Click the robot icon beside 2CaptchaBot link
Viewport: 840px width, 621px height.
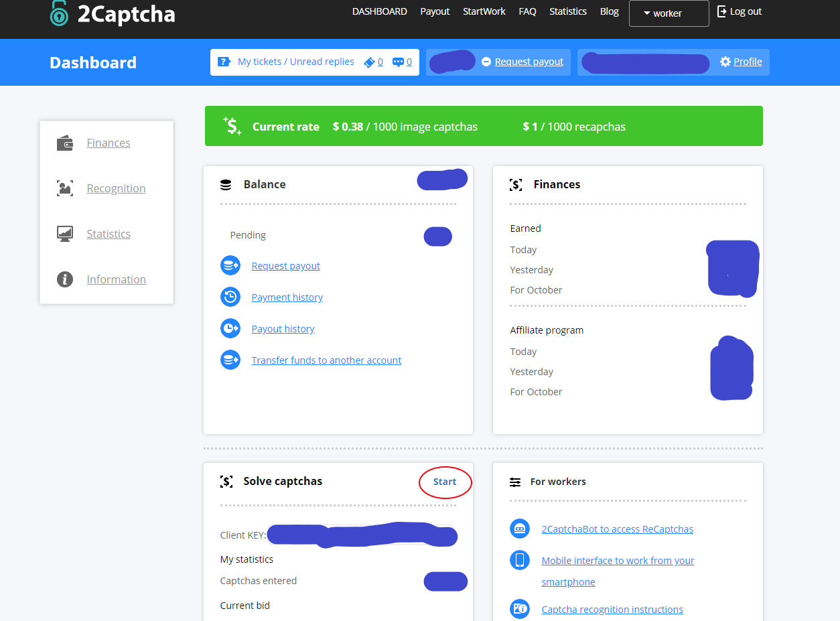[x=520, y=529]
